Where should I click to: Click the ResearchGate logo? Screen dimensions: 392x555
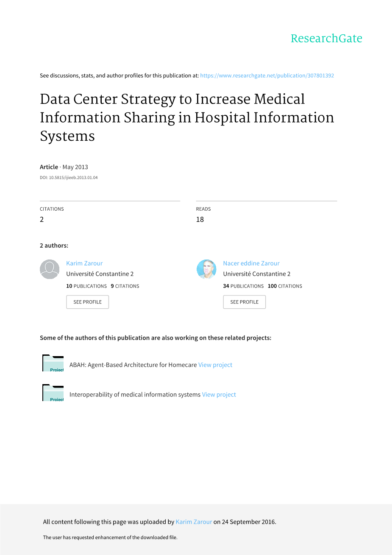(326, 39)
